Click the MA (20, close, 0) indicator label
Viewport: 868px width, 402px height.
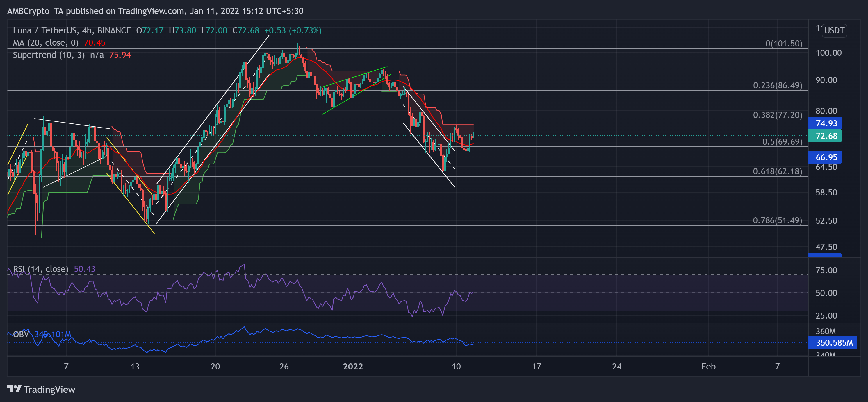[46, 43]
